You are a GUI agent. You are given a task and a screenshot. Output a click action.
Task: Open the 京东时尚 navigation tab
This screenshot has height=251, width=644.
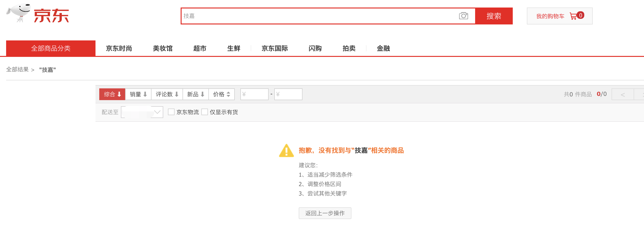[x=119, y=48]
